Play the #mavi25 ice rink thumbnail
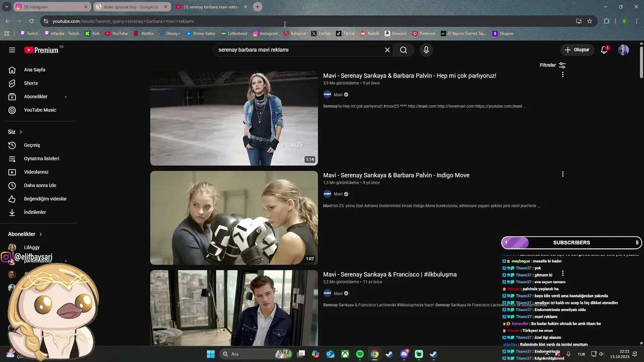The width and height of the screenshot is (644, 362). 234,119
